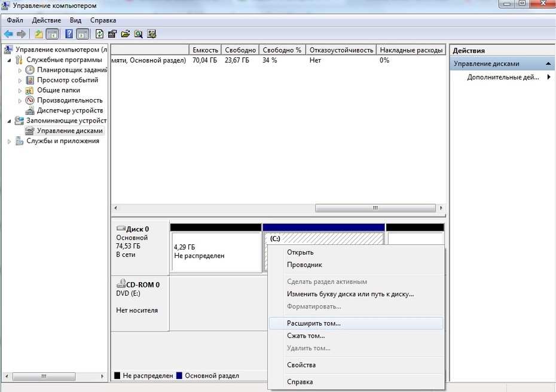
Task: Expand the Общие папки node
Action: 20,90
